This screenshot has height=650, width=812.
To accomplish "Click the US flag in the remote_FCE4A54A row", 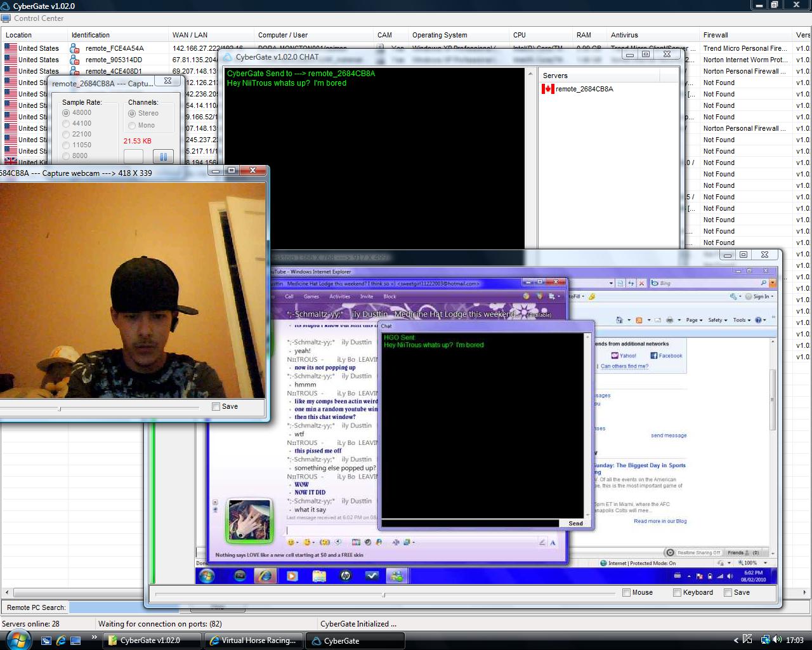I will (x=11, y=48).
